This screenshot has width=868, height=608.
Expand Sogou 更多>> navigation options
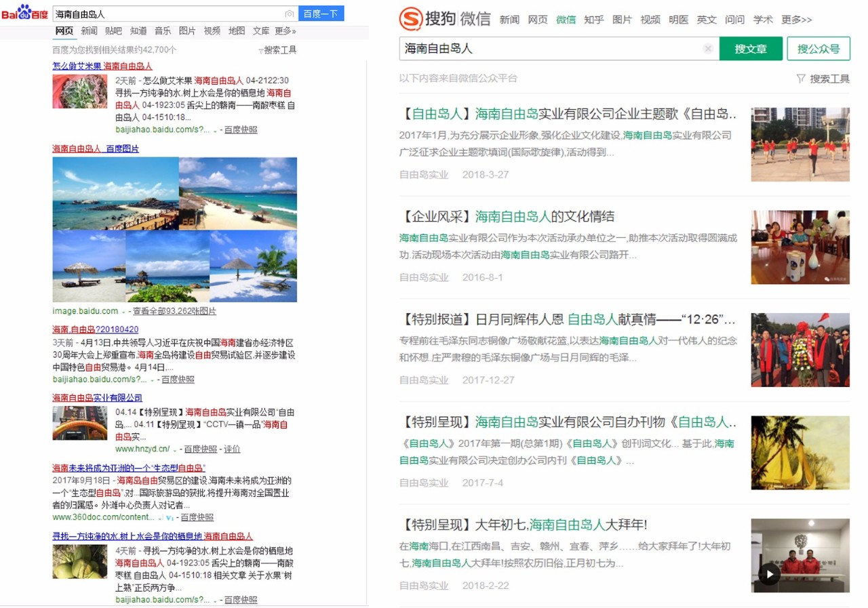click(x=796, y=20)
